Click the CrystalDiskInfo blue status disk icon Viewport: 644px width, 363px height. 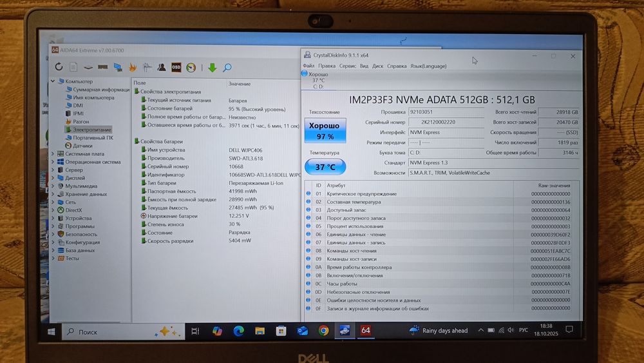pos(305,74)
